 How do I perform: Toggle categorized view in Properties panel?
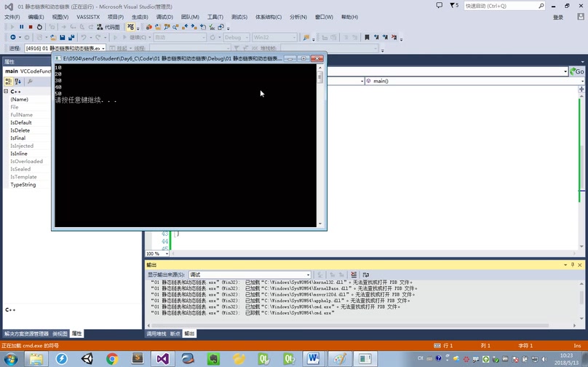[8, 82]
